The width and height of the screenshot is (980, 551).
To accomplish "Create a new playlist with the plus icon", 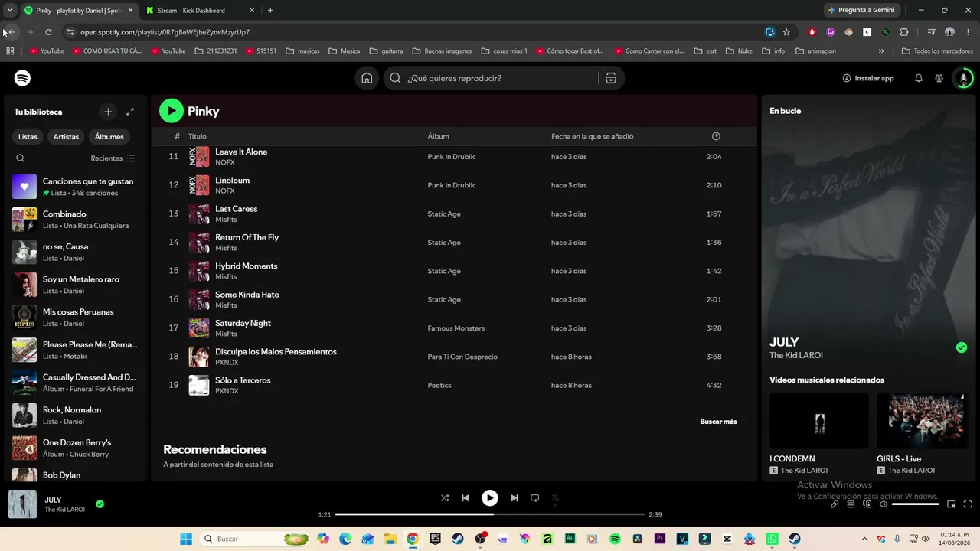I will (108, 112).
